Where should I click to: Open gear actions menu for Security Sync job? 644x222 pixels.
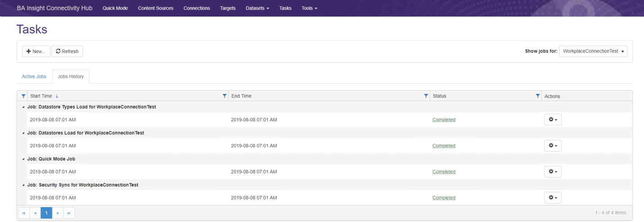point(553,198)
